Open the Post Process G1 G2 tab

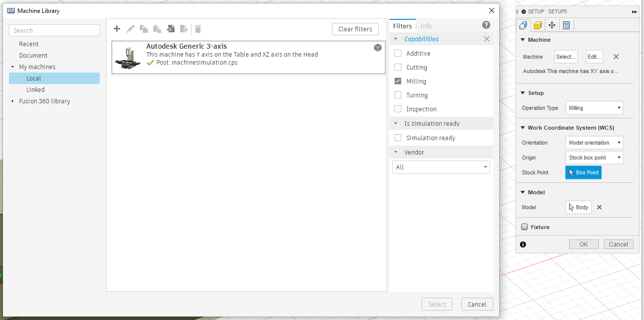(x=566, y=25)
